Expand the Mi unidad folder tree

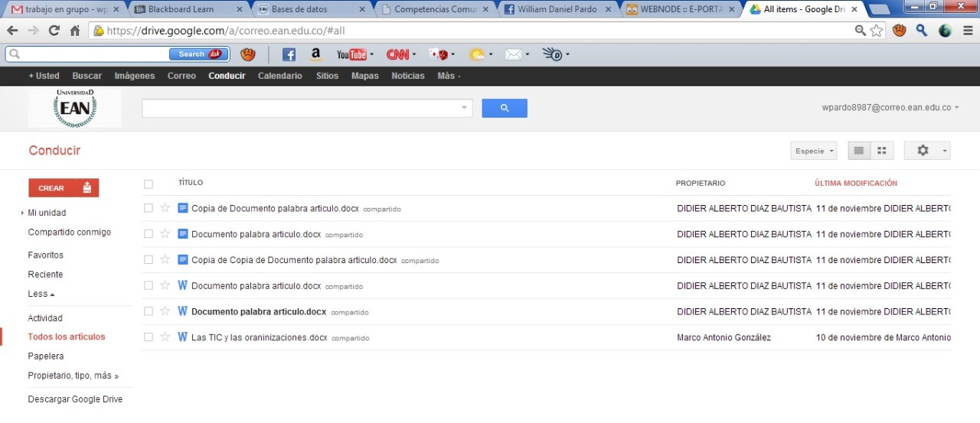click(24, 213)
